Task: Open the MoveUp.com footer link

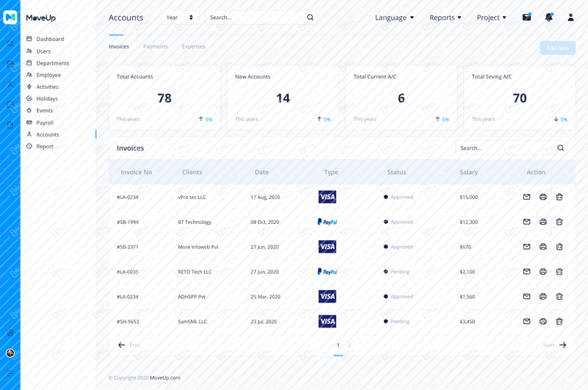Action: tap(165, 378)
